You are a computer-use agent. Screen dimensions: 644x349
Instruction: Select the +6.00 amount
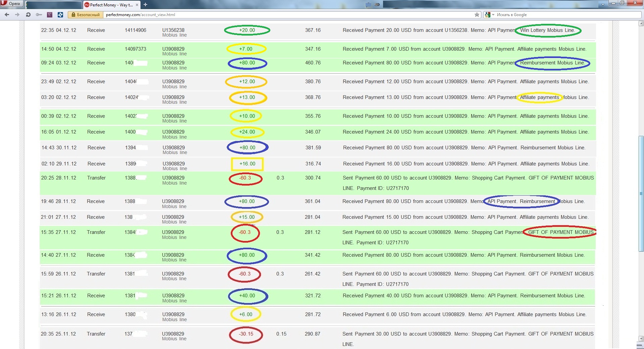[246, 314]
